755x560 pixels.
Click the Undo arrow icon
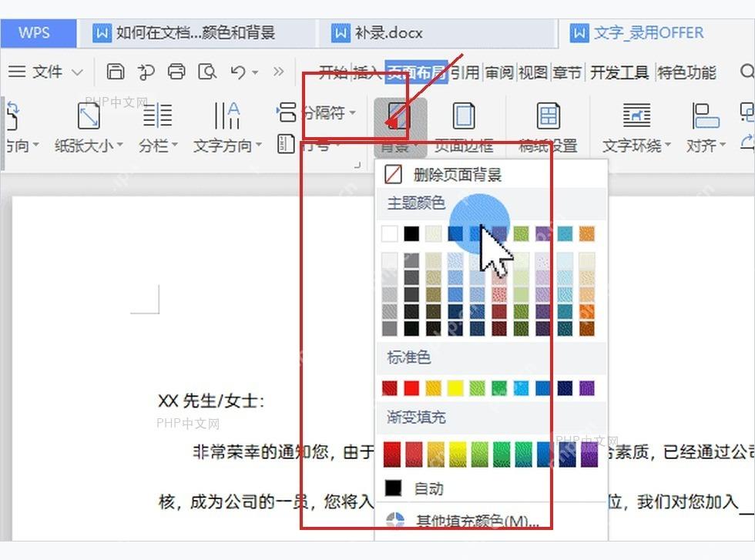click(238, 72)
